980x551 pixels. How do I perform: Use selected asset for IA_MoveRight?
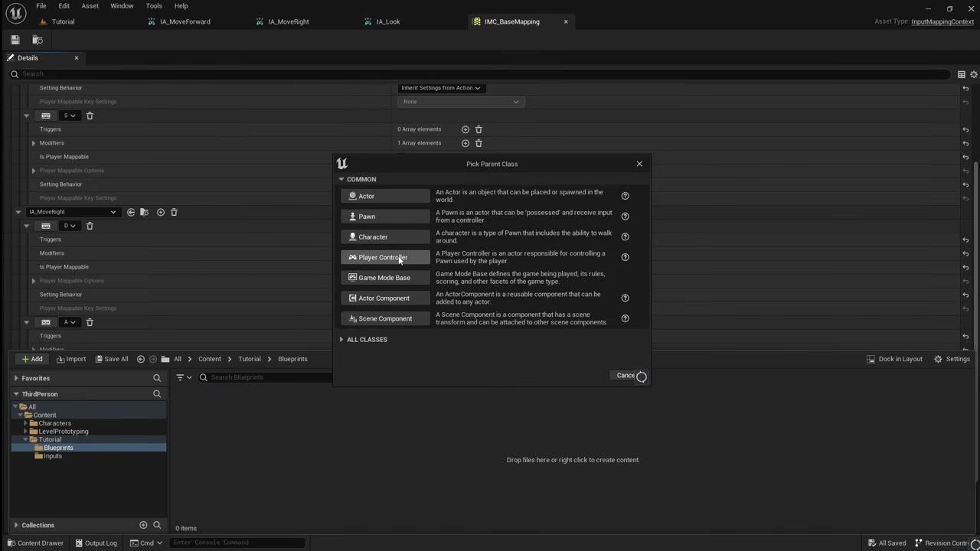[x=131, y=212]
